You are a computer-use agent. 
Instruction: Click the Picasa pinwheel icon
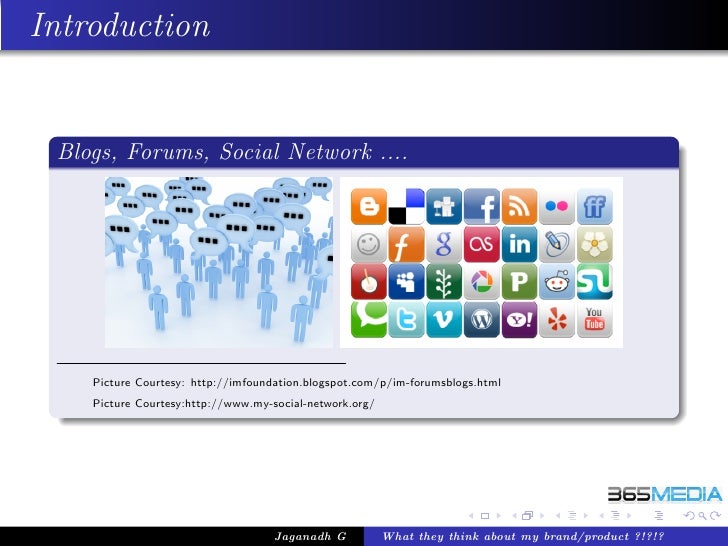[482, 282]
